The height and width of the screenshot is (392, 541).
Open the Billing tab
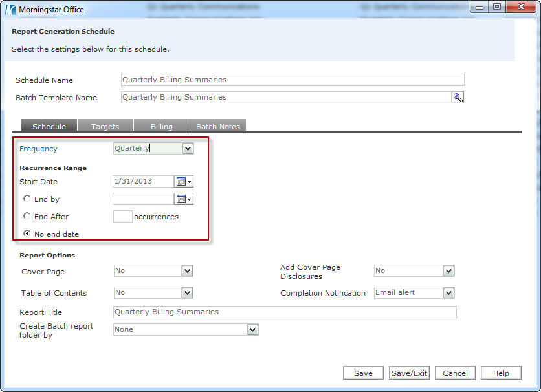point(161,126)
